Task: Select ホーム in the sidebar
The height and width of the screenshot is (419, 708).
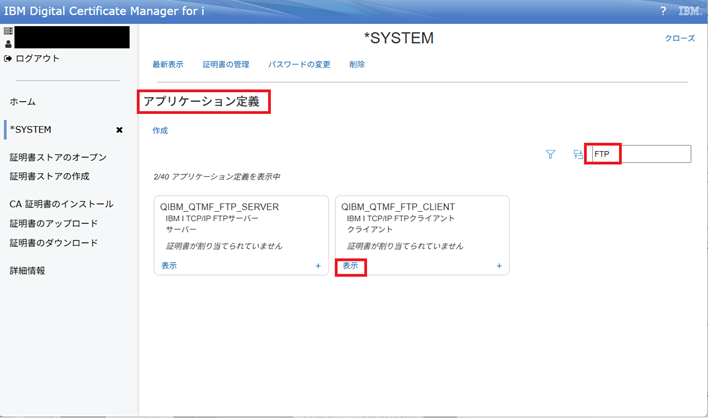Action: click(x=23, y=102)
